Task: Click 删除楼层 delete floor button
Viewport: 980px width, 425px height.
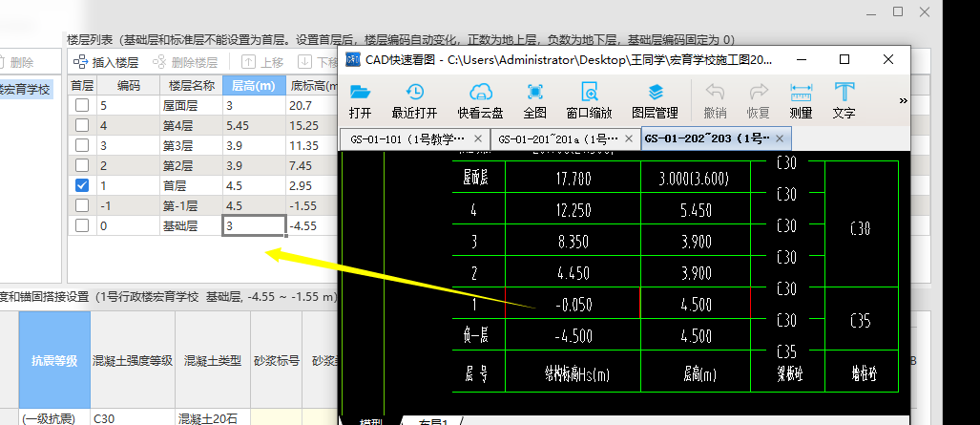Action: click(x=185, y=62)
